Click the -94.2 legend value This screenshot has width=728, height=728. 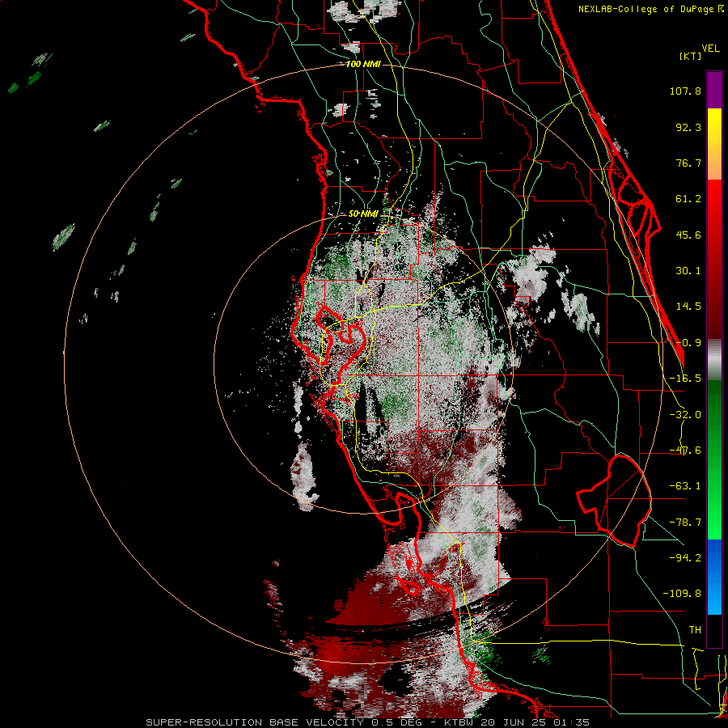(685, 557)
